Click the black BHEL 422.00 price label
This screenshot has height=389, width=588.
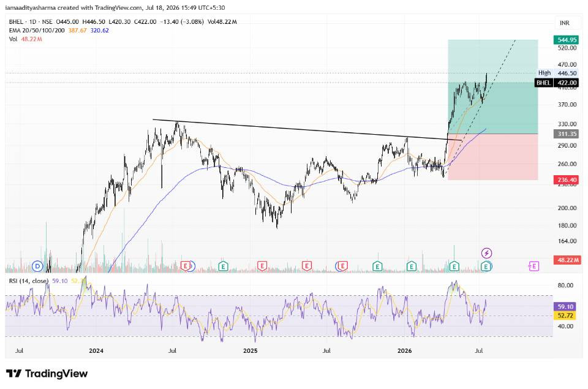(557, 83)
